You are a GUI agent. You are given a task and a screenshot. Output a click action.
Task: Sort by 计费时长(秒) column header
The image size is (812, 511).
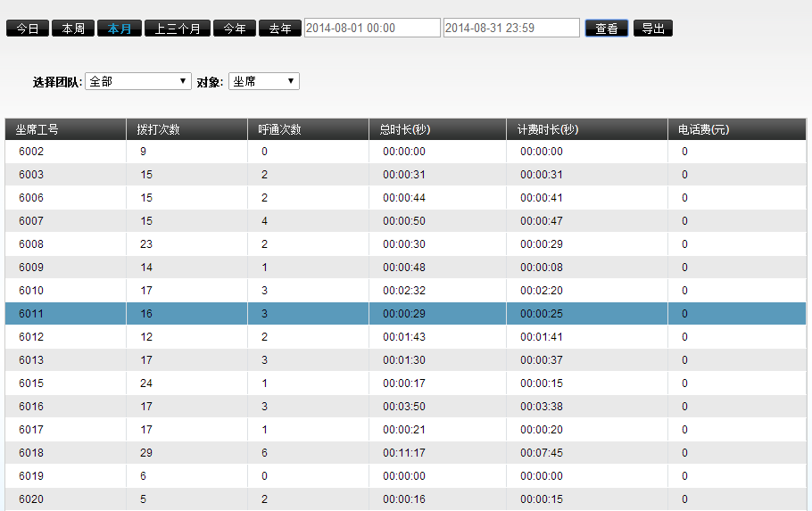[x=548, y=130]
